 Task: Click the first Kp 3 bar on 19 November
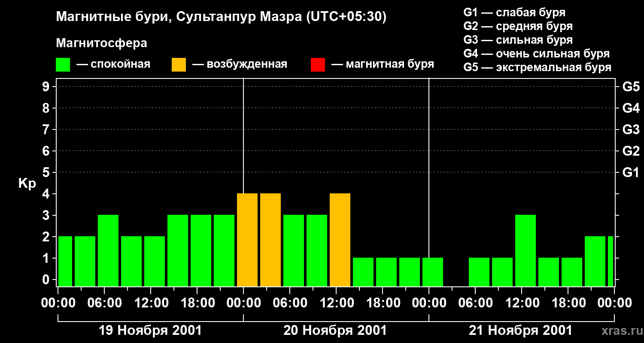pos(108,250)
